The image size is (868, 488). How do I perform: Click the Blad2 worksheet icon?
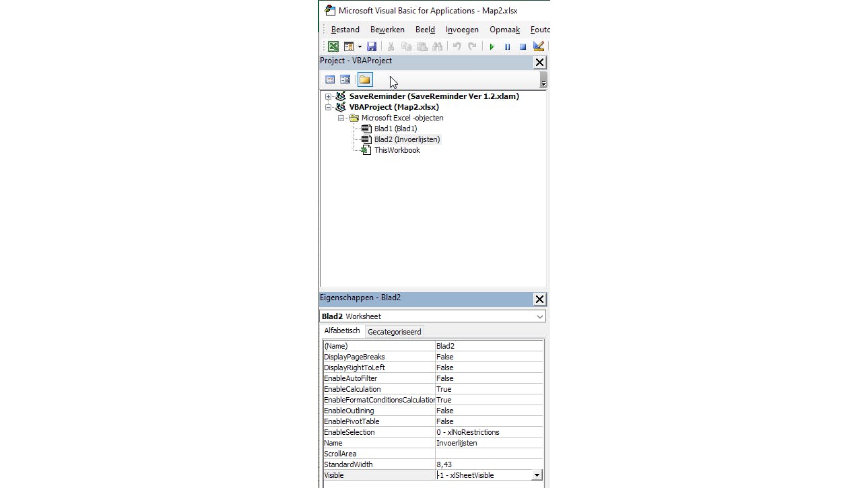tap(366, 139)
